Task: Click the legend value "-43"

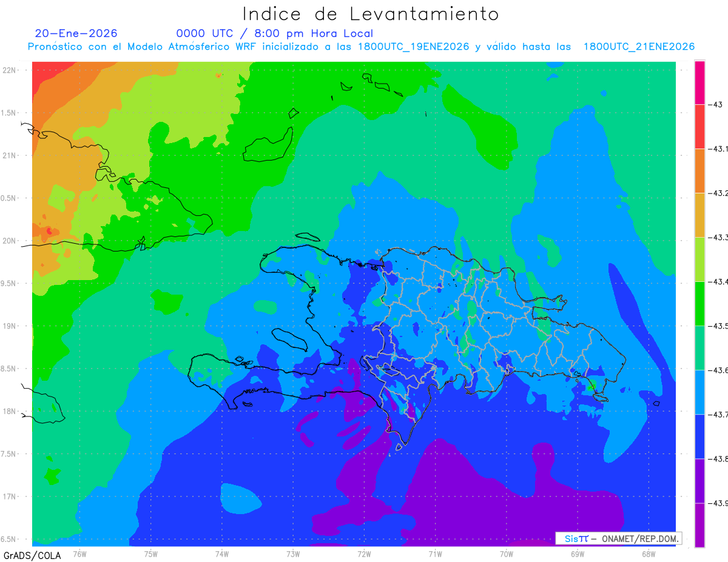Action: 715,104
